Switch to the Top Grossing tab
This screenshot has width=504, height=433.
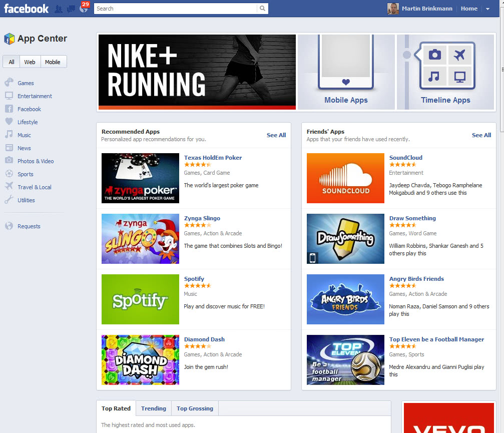[195, 408]
